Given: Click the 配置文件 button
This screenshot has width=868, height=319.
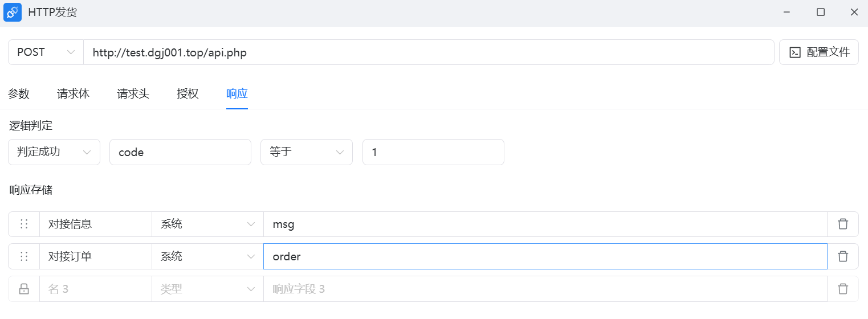Looking at the screenshot, I should (x=818, y=52).
